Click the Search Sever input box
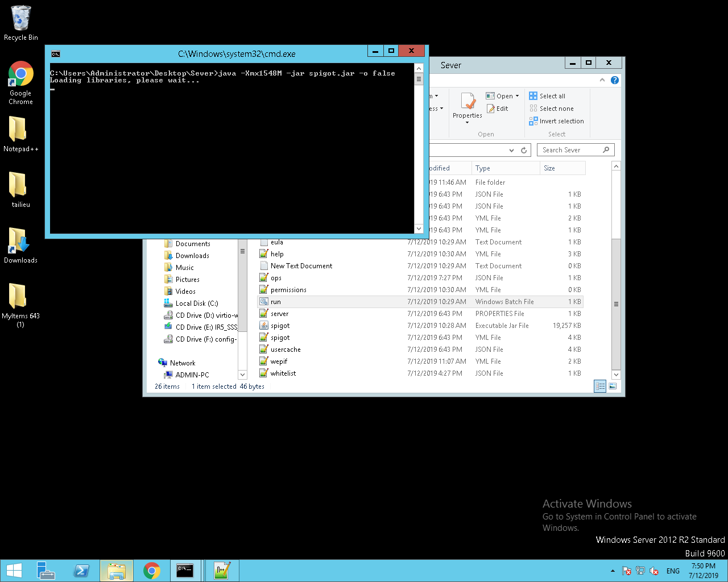The width and height of the screenshot is (728, 582). pos(570,150)
